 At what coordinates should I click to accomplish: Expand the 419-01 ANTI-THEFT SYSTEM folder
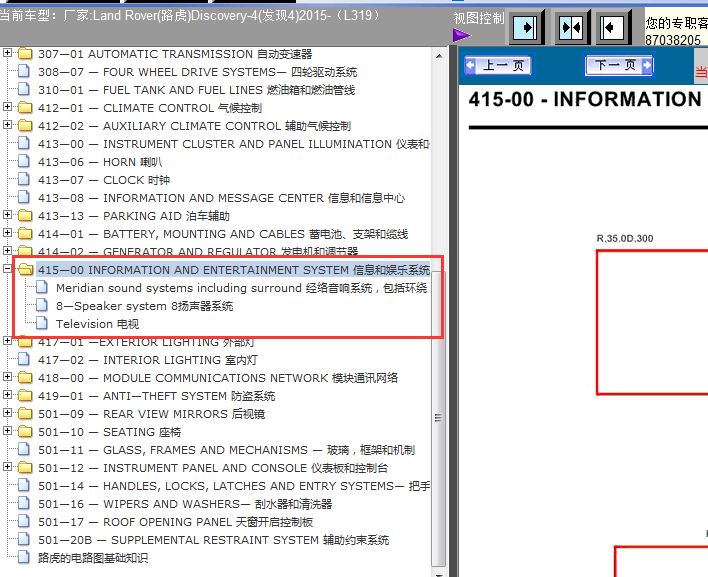point(7,395)
